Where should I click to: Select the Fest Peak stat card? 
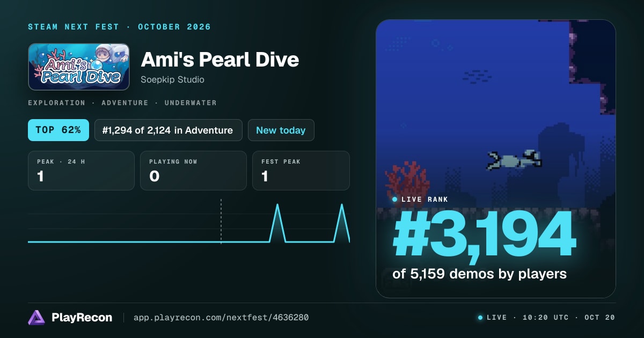tap(301, 171)
